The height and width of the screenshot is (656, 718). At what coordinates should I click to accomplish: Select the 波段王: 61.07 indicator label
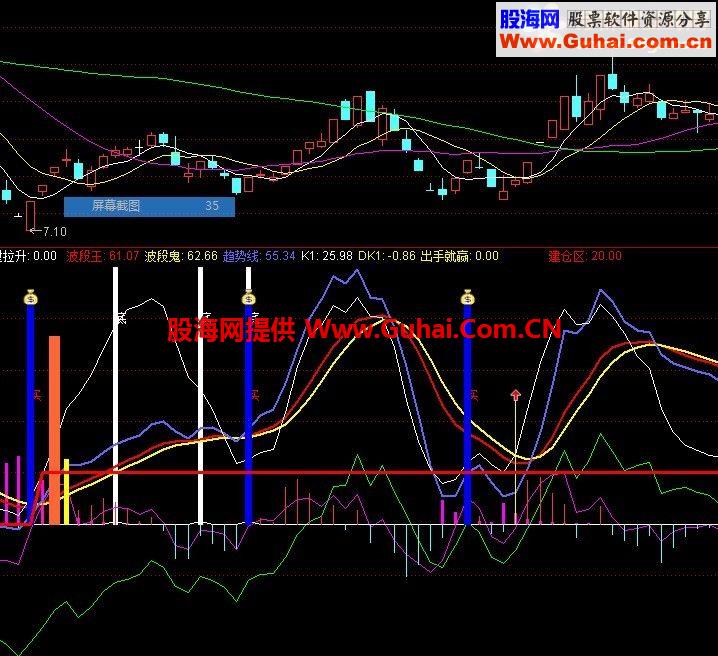click(103, 256)
